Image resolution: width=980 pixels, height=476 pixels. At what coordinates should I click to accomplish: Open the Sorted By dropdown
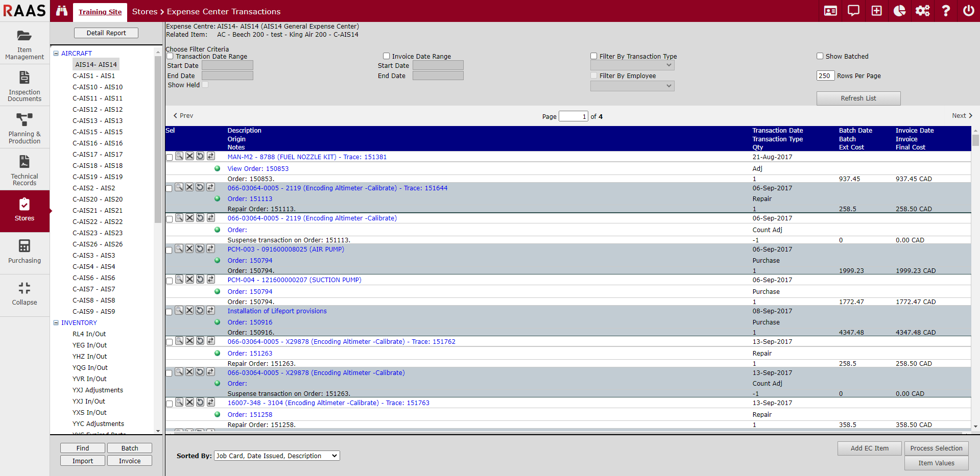[277, 456]
